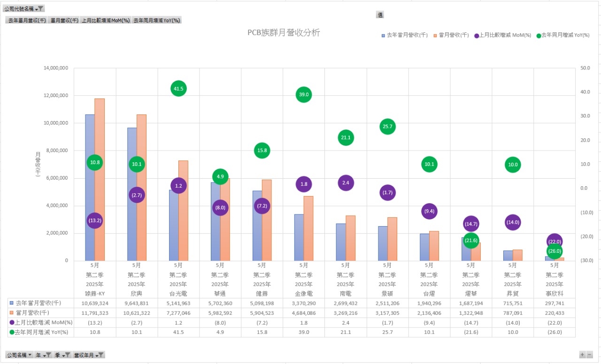
Task: Click data table cell 7,277,046
Action: [178, 312]
